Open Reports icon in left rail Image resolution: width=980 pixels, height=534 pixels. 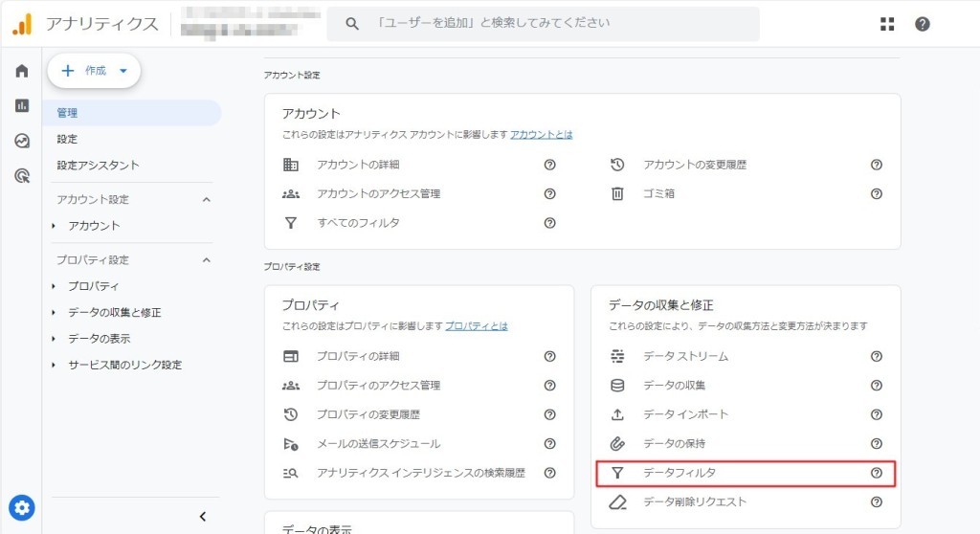[22, 105]
